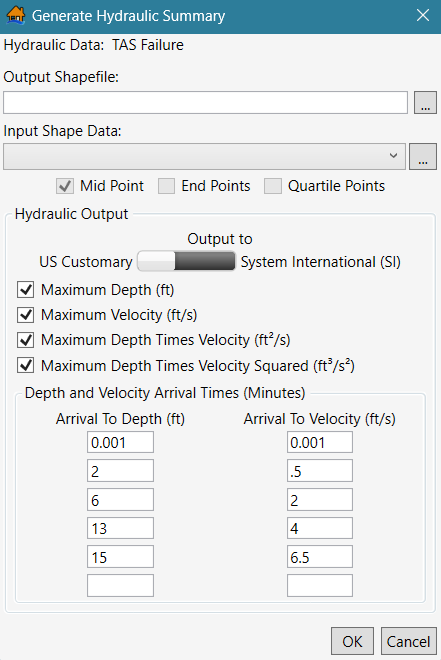Click the empty last Arrival To Velocity field

[x=320, y=585]
